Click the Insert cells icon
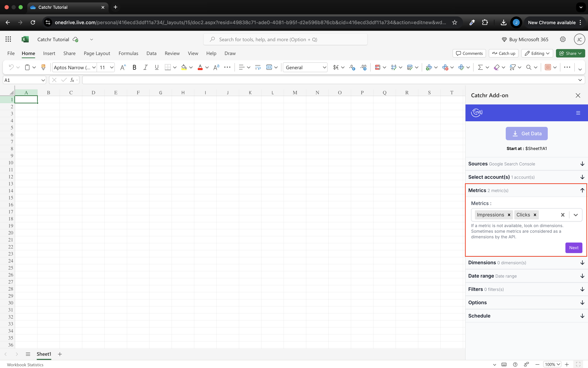Viewport: 588px width, 368px height. [x=429, y=67]
